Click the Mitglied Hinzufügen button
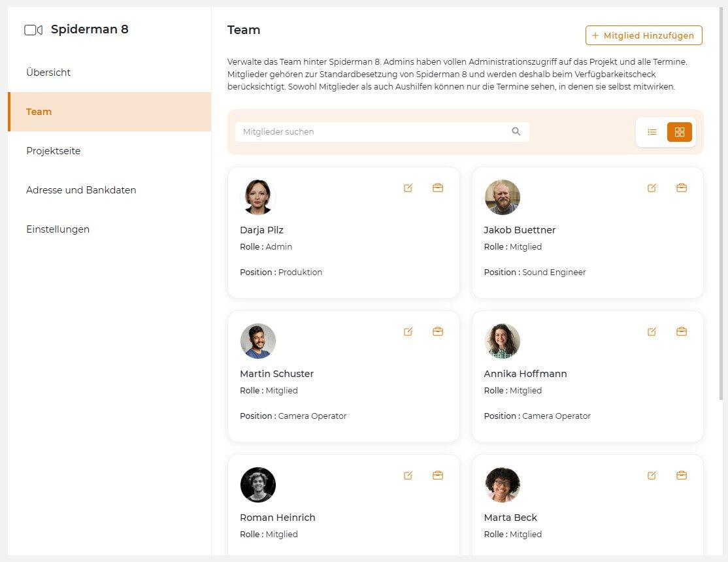This screenshot has height=562, width=728. point(643,35)
